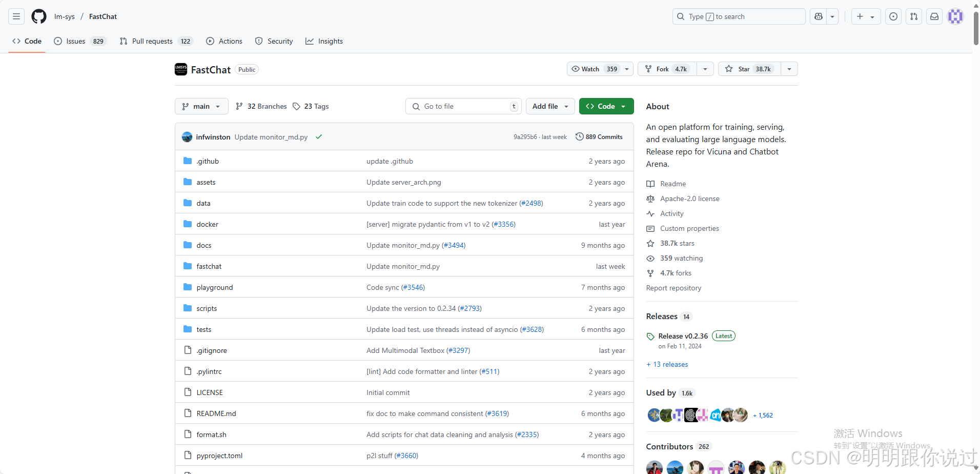The height and width of the screenshot is (474, 980).
Task: Click file icon beside LICENSE
Action: click(x=188, y=392)
